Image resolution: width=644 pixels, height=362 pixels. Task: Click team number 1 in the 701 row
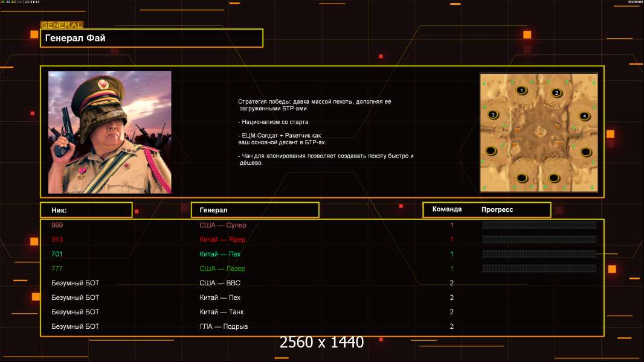coord(452,254)
